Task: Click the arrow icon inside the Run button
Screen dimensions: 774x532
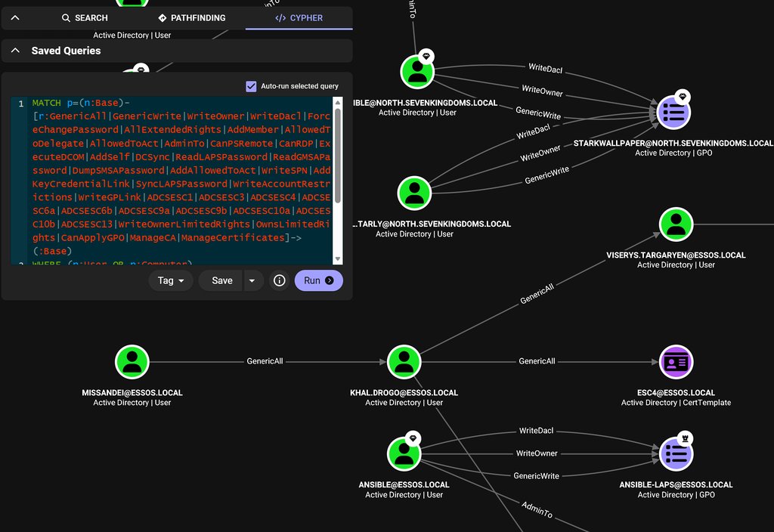Action: (330, 280)
